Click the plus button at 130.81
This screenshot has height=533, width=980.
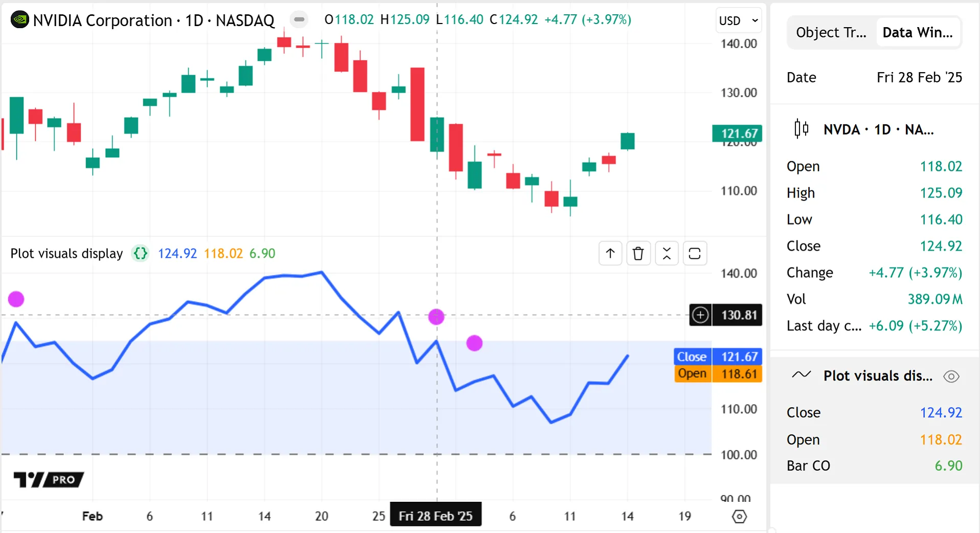(x=700, y=315)
